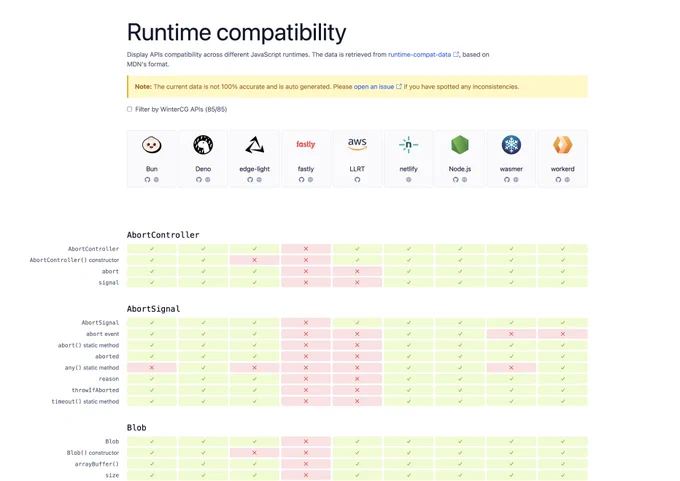This screenshot has width=680, height=481.
Task: Click the 'abort event' row label
Action: coord(102,334)
